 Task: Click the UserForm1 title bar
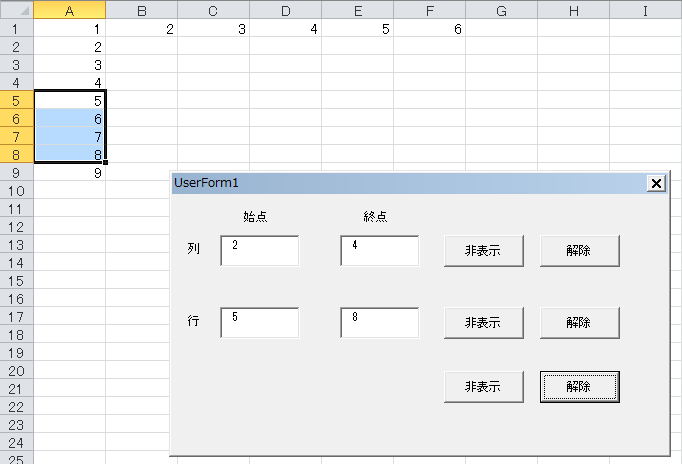[x=400, y=183]
